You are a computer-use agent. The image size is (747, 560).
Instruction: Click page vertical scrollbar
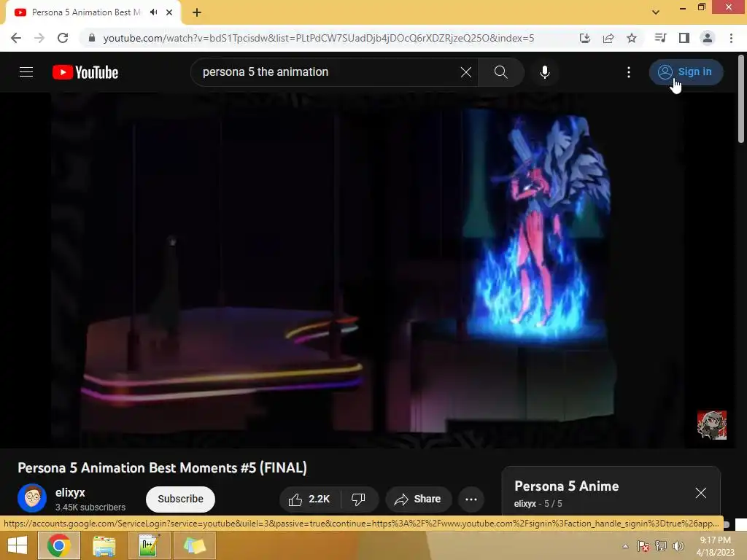[741, 99]
